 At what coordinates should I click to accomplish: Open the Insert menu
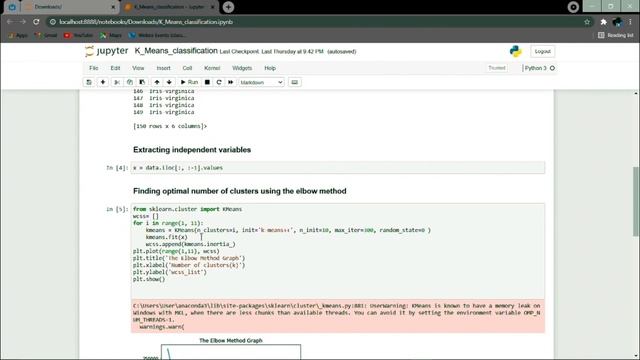(x=163, y=68)
